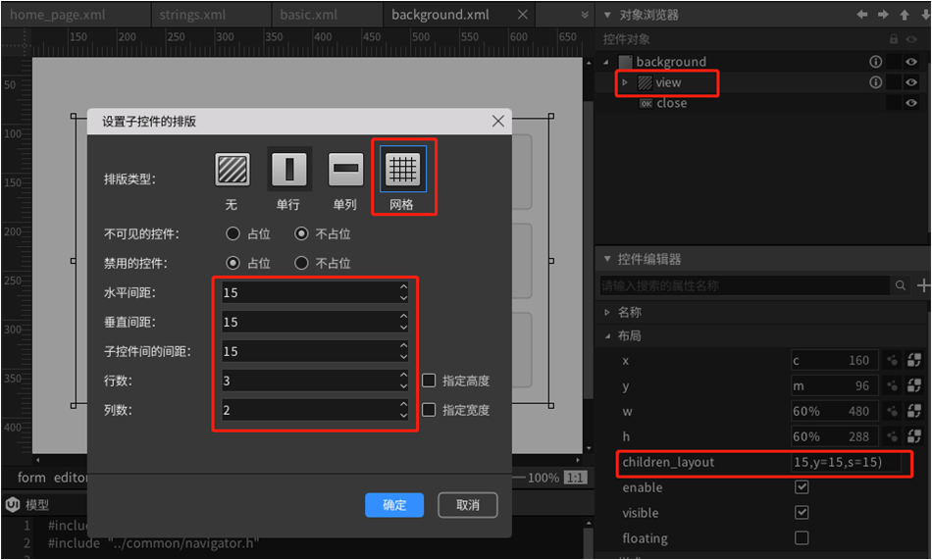
Task: Select the close button object in tree
Action: coord(672,103)
